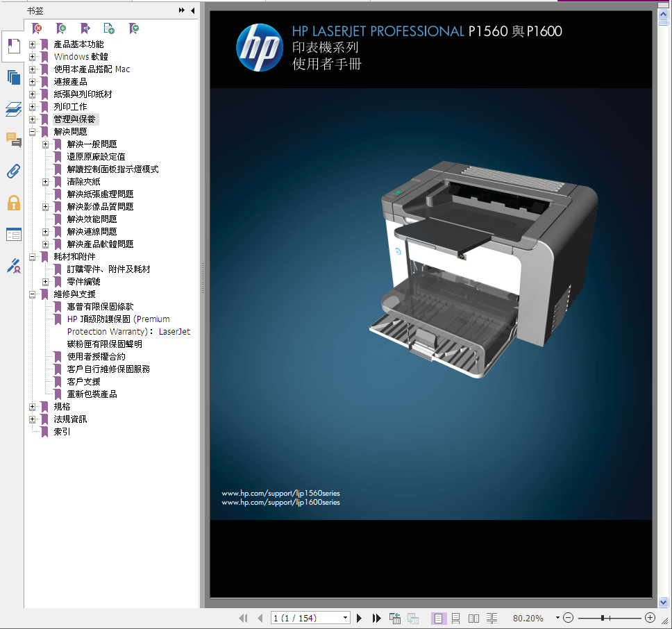Screen dimensions: 672x629
Task: Collapse the 耗材和附件 bookmark
Action: click(32, 257)
